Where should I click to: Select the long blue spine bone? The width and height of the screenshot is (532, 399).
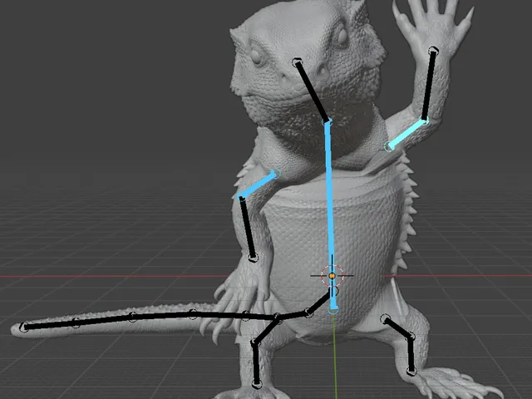coord(329,216)
